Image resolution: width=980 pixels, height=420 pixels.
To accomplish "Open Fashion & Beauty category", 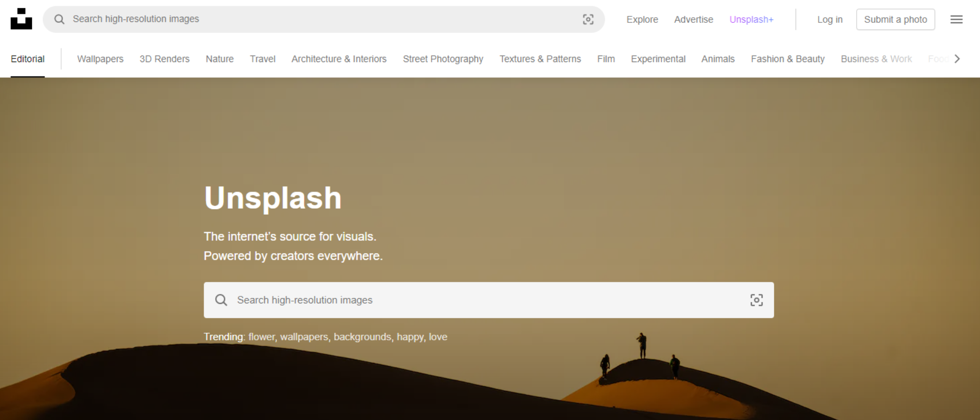I will point(788,59).
